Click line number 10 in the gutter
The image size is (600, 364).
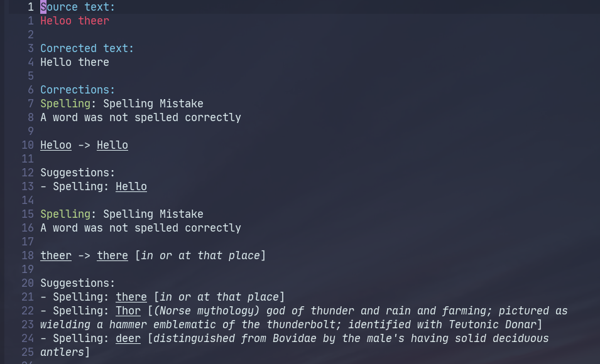tap(28, 145)
